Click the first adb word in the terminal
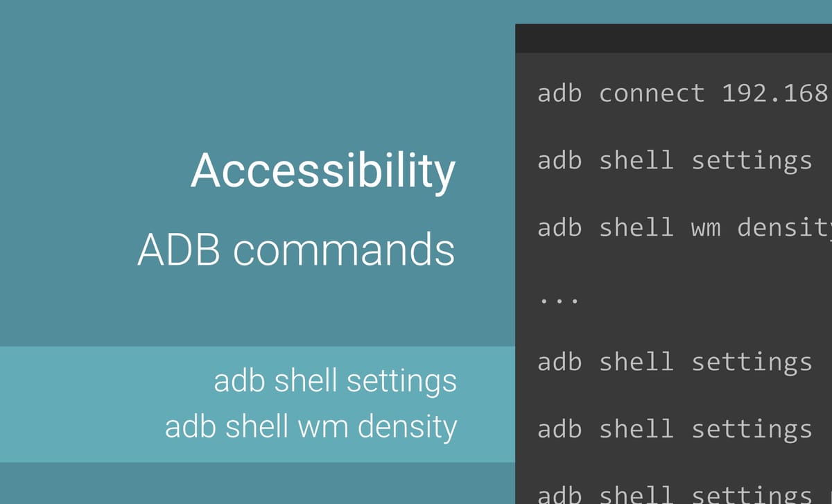 tap(560, 93)
